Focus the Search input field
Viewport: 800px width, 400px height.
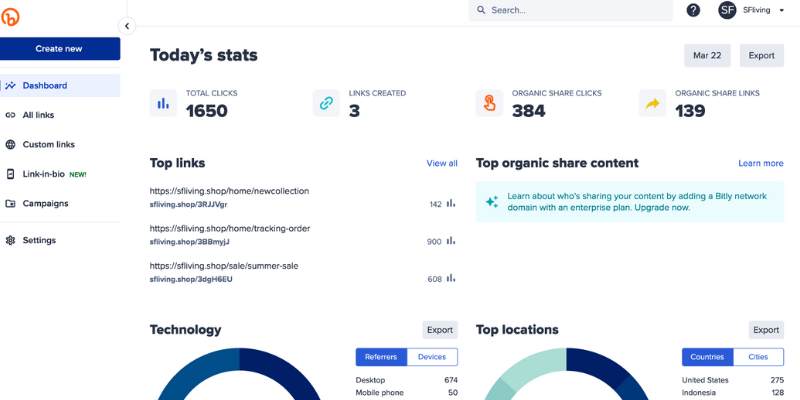click(x=570, y=10)
